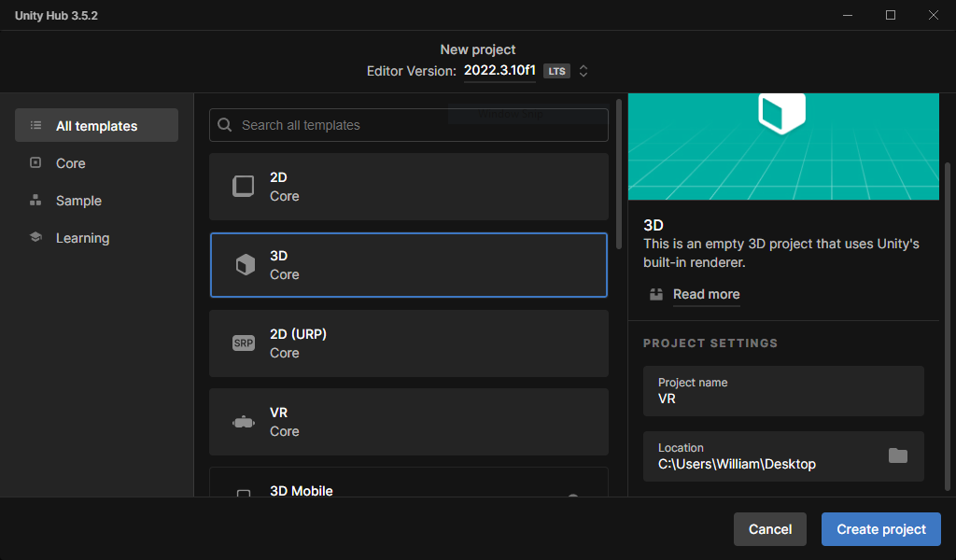Click the 2D template square icon
Viewport: 956px width, 560px height.
[243, 187]
